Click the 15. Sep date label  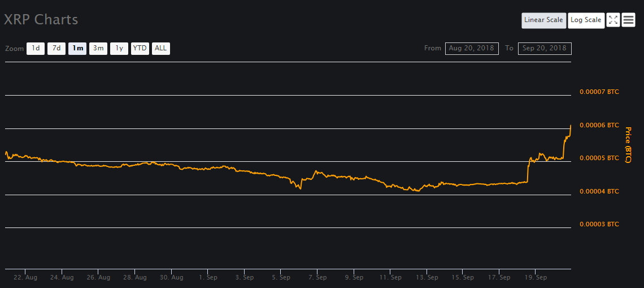coord(463,278)
